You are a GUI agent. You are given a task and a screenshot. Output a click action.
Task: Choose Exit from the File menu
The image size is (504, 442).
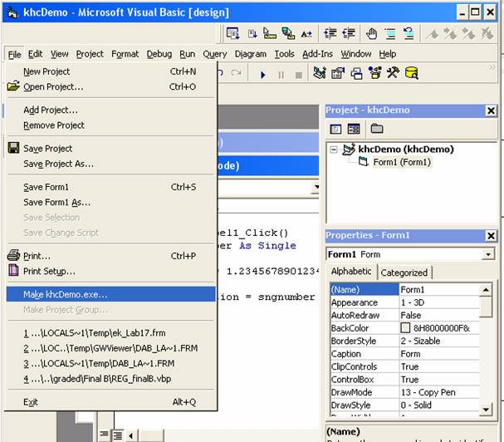(x=111, y=402)
